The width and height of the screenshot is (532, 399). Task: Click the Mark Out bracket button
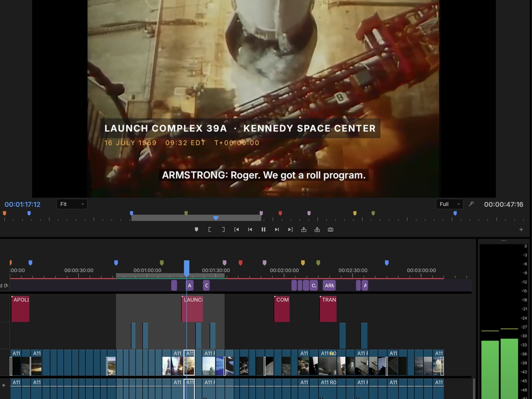(223, 229)
